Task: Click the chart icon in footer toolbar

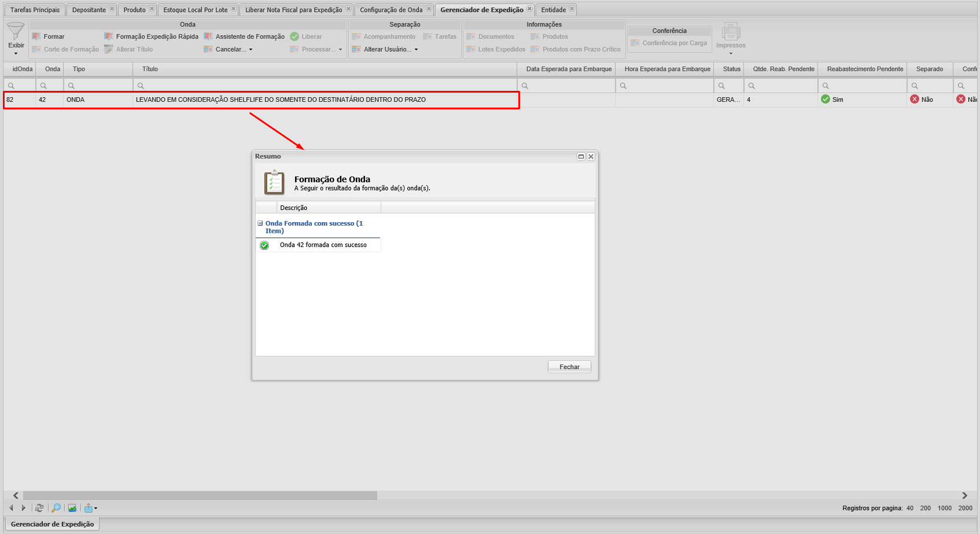Action: 72,508
